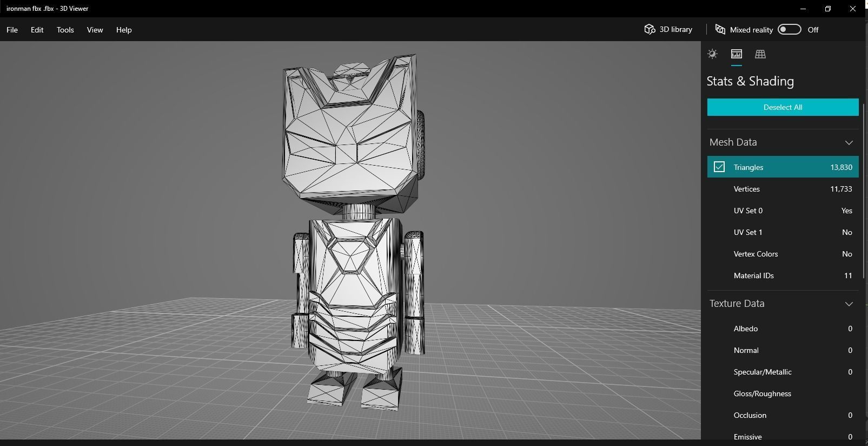Screen dimensions: 868x446
Task: Open the Tools menu
Action: 65,30
